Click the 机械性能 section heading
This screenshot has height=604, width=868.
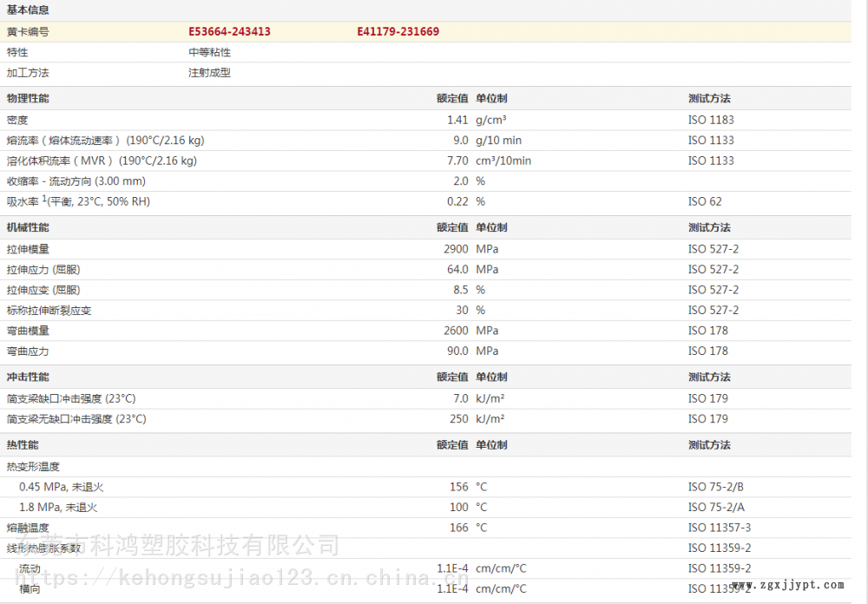click(x=28, y=228)
